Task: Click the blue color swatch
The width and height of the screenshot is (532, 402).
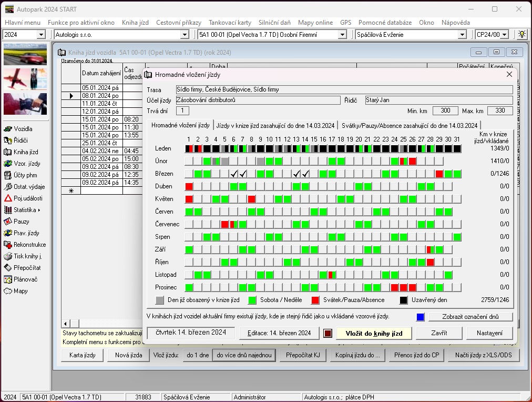Action: coord(420,317)
